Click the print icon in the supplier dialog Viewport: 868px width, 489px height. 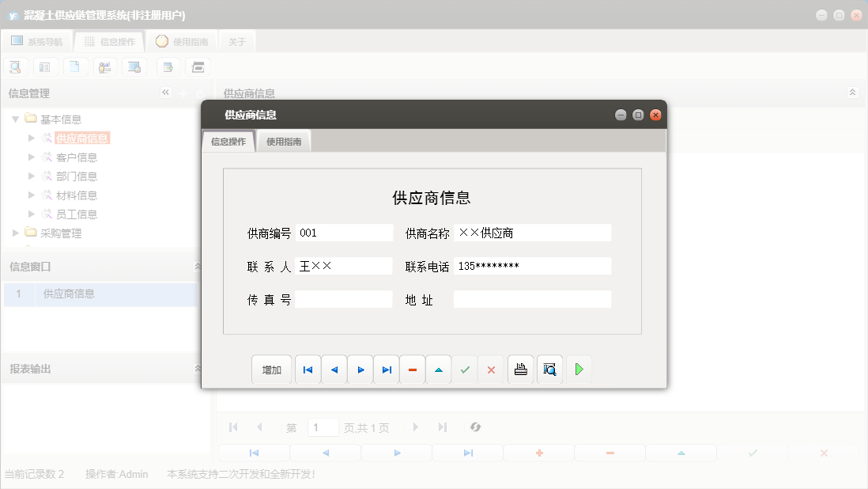(x=520, y=369)
